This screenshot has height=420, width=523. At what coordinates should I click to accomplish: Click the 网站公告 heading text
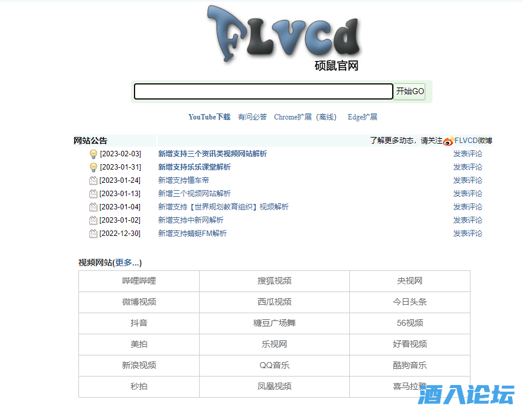click(90, 141)
